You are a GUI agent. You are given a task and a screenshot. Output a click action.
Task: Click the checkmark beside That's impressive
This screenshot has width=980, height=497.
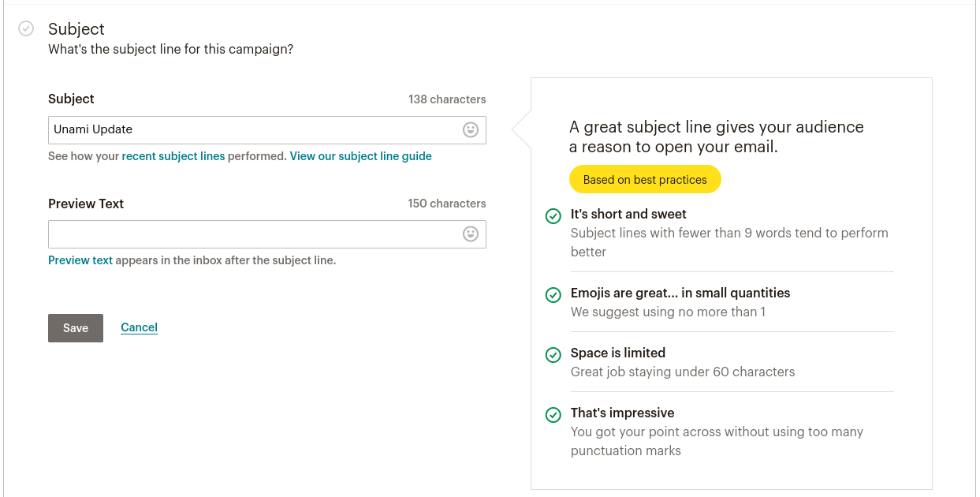(x=553, y=414)
